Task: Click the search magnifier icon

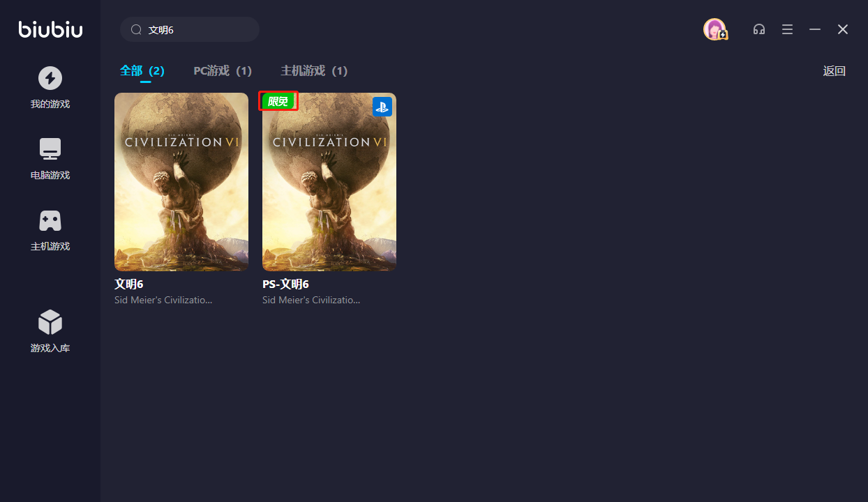Action: [137, 30]
